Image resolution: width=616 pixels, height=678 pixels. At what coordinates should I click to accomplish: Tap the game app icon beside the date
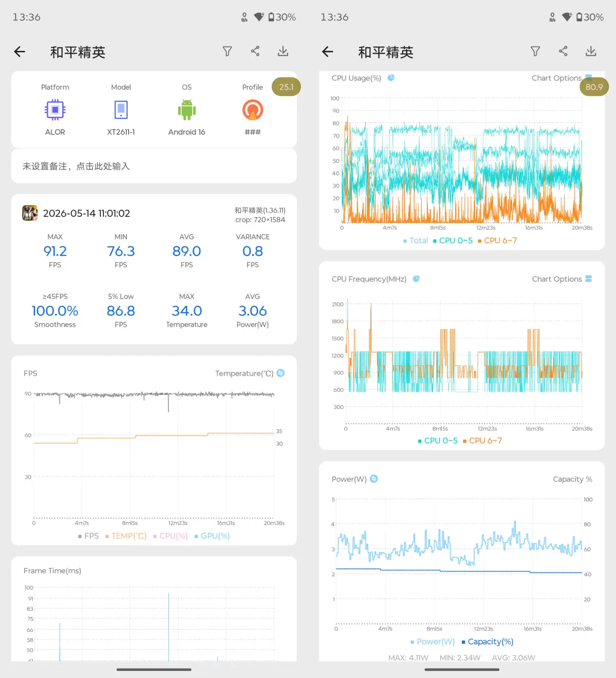tap(30, 213)
